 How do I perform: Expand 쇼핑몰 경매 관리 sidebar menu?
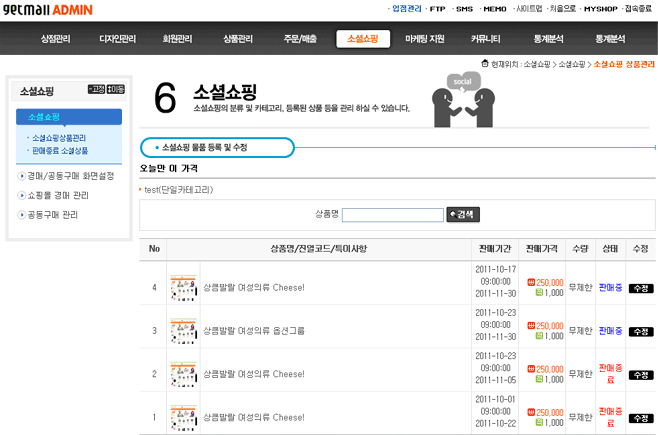pos(57,195)
